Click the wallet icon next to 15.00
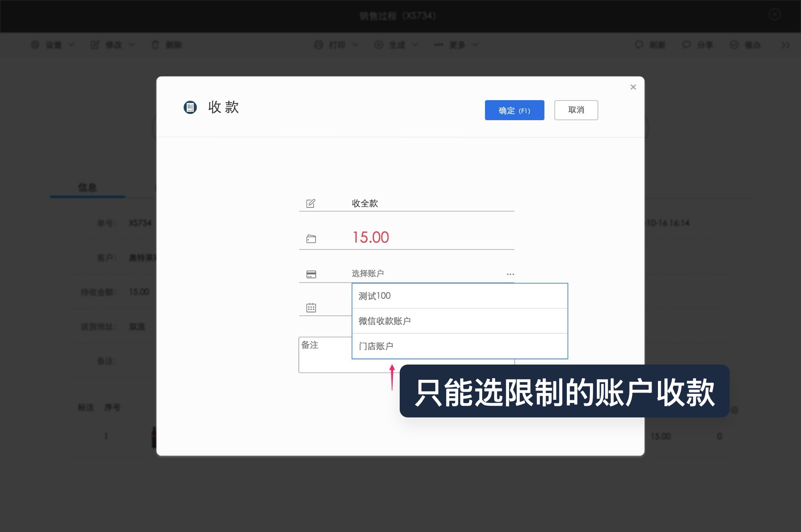This screenshot has width=801, height=532. tap(310, 238)
